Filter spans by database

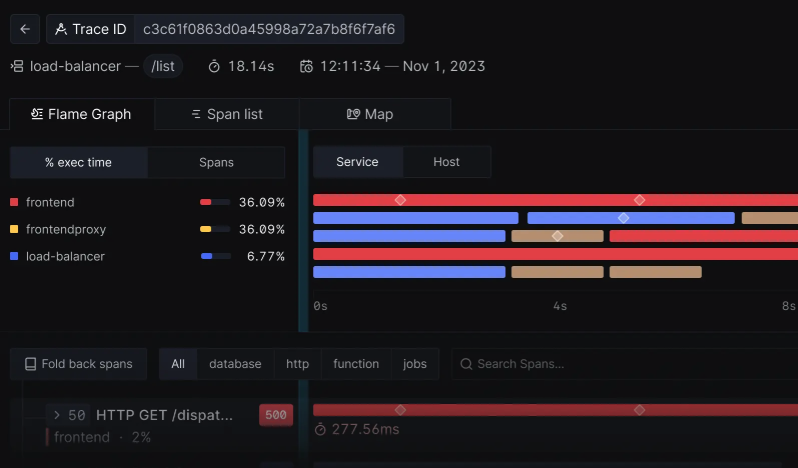[x=235, y=364]
